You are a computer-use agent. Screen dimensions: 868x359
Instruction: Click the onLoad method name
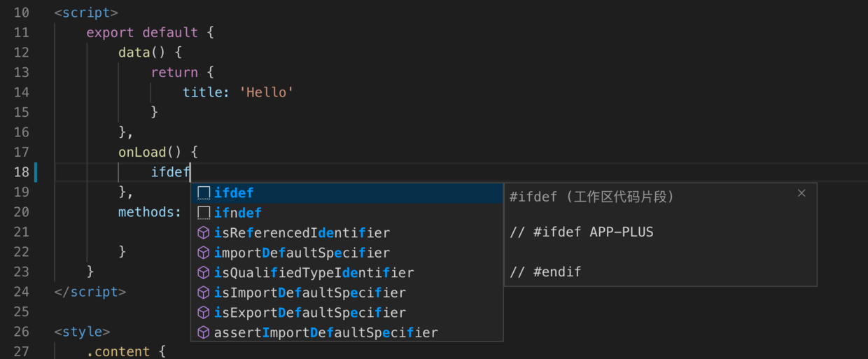[x=142, y=152]
